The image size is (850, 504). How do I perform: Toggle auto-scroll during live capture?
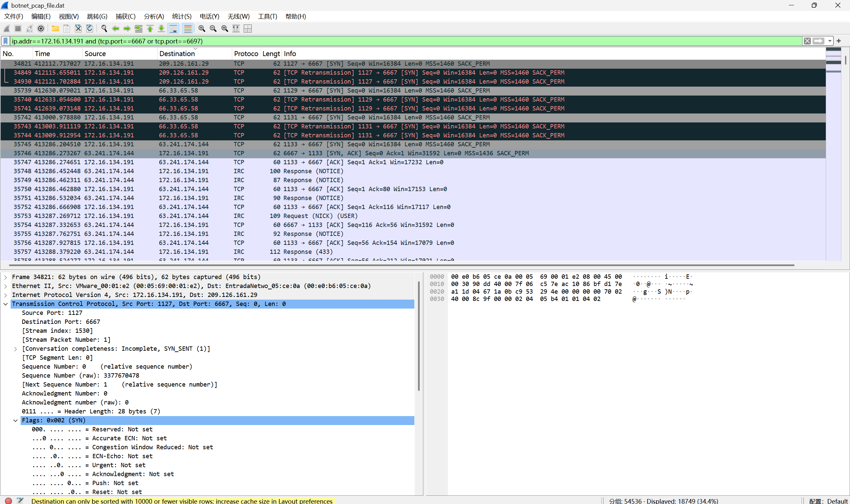pyautogui.click(x=173, y=29)
